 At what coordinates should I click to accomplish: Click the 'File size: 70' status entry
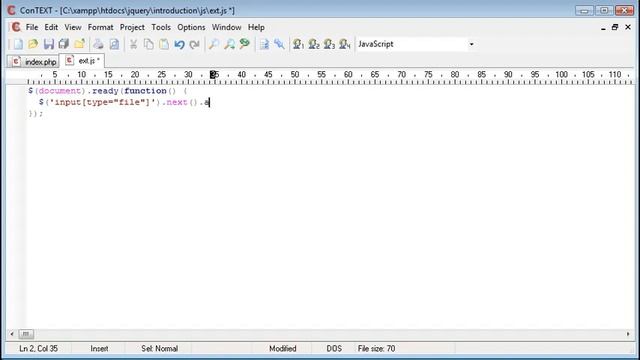[376, 349]
